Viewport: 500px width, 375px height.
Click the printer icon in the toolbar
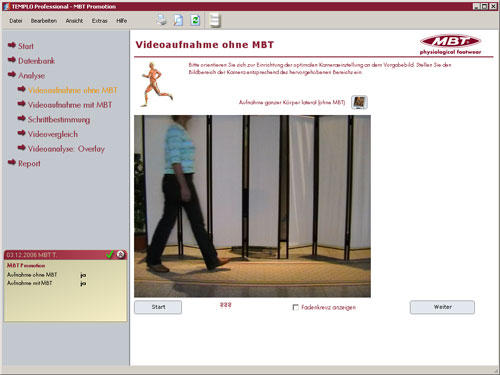tap(162, 20)
